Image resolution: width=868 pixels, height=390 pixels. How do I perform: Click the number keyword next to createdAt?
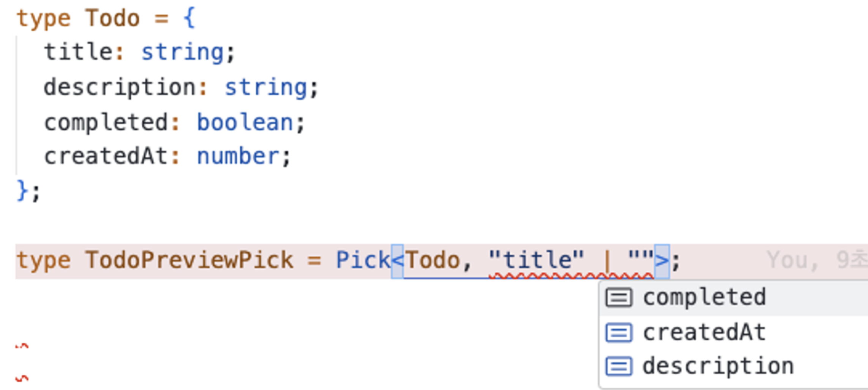tap(238, 156)
